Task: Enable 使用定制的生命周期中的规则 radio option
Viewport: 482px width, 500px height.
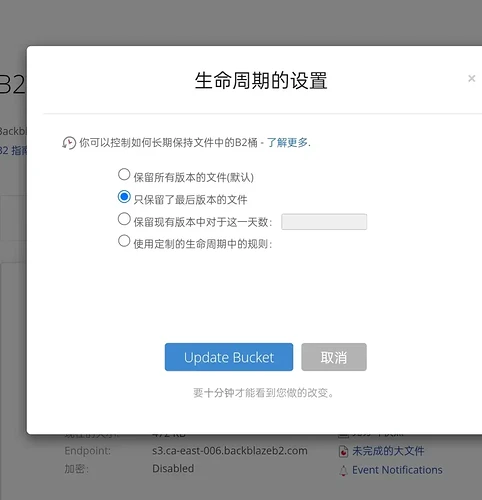Action: [124, 241]
